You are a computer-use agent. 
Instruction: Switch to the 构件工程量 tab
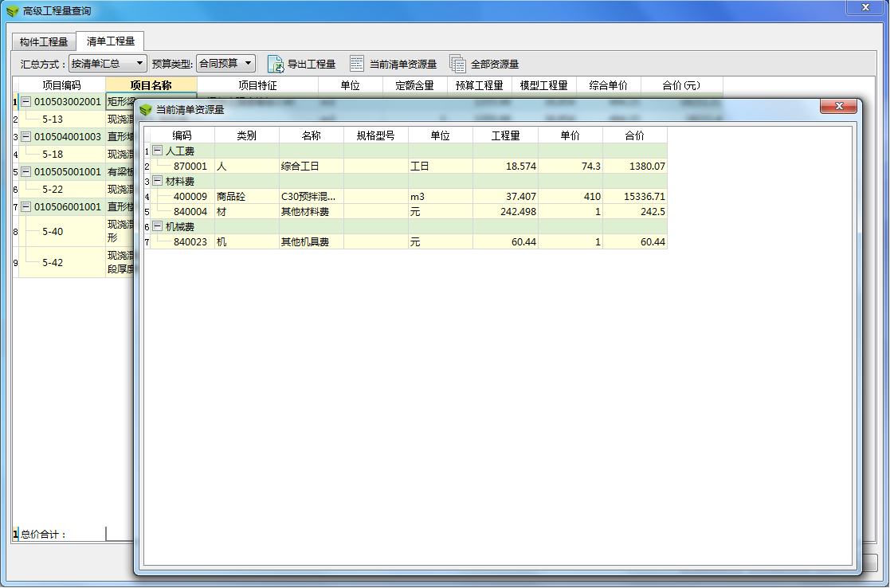pos(44,42)
